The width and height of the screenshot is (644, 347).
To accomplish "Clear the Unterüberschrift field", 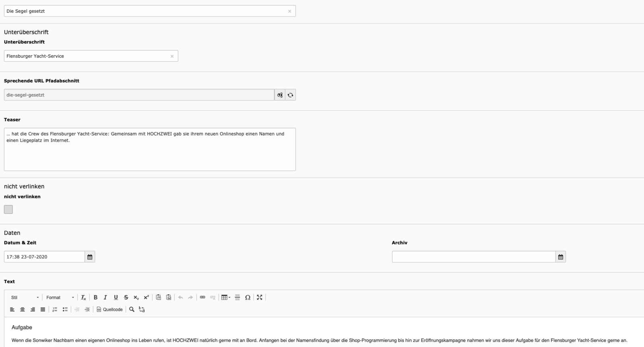I will click(x=172, y=56).
